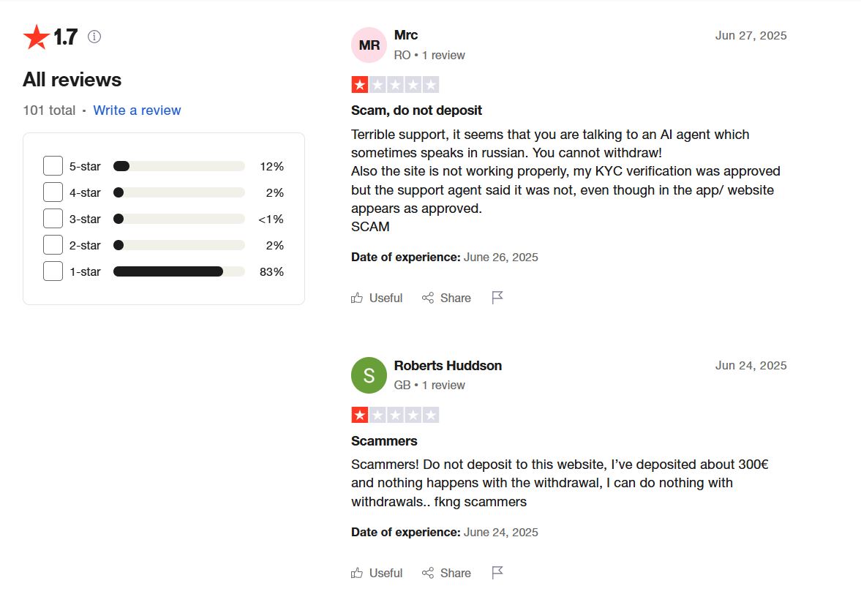Click the 1-star rating bar showing 83%

tap(179, 271)
